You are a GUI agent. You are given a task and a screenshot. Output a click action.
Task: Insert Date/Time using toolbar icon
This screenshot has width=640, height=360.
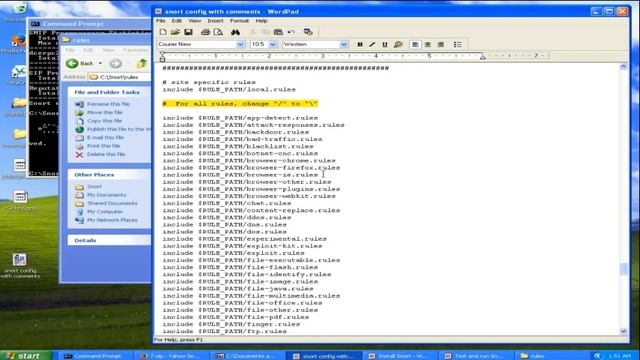pyautogui.click(x=308, y=32)
